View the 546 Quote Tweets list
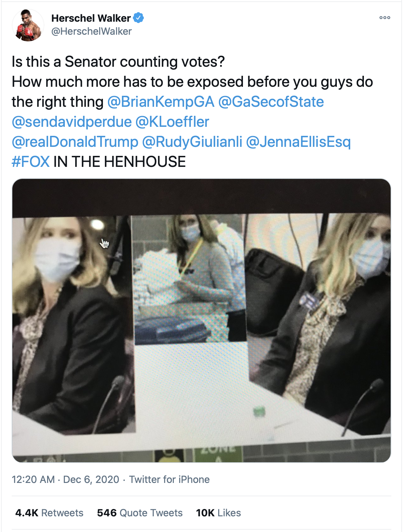Screen dimensions: 403x532 140,513
